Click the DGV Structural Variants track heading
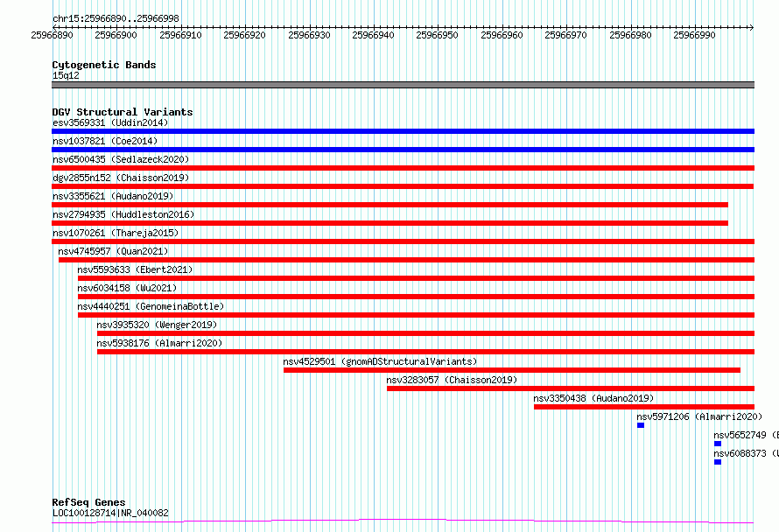Image resolution: width=779 pixels, height=532 pixels. 123,112
